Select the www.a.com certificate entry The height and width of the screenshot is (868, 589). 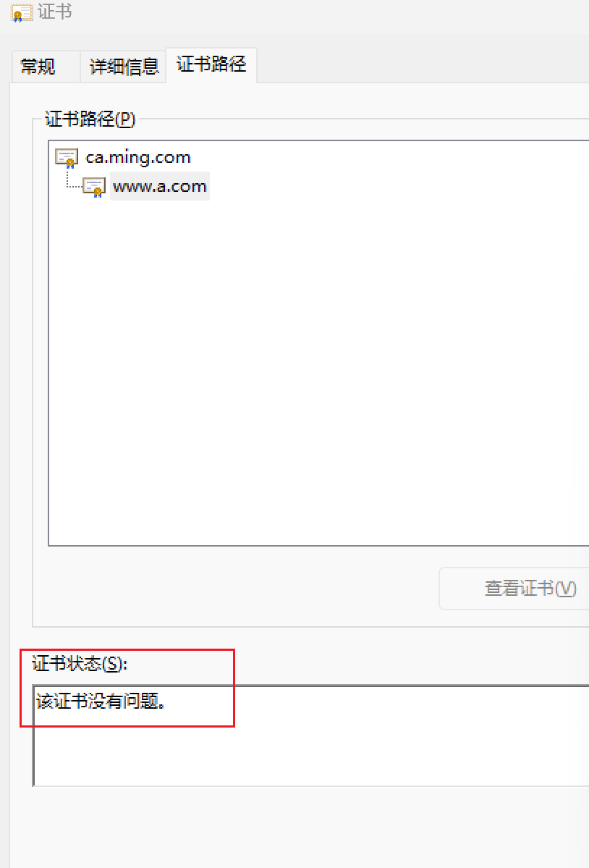click(x=160, y=186)
